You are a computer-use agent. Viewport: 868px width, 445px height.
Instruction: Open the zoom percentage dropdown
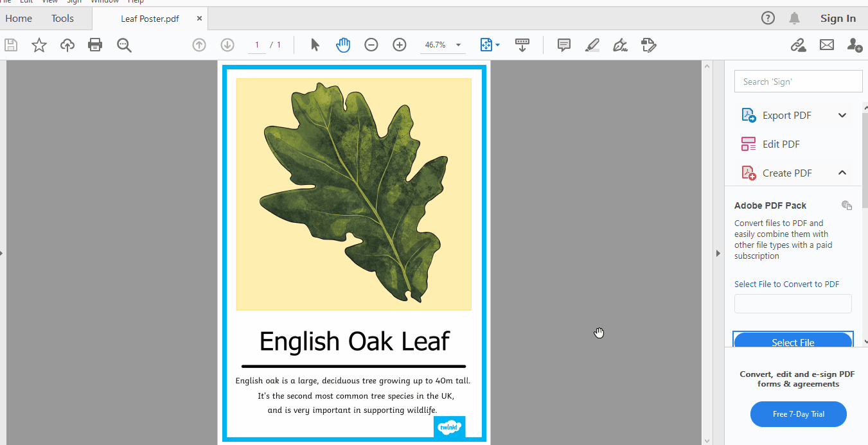tap(458, 45)
